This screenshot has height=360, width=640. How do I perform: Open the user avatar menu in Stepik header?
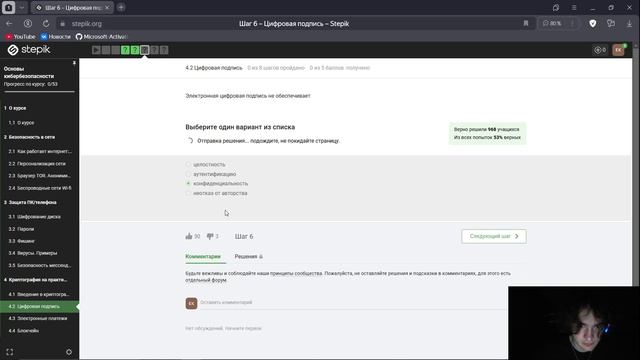pyautogui.click(x=618, y=50)
